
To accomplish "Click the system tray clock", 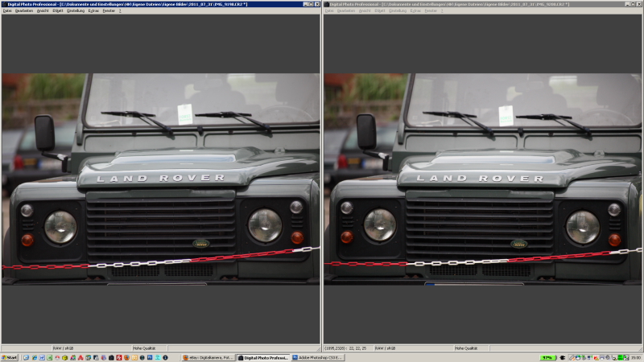I will pyautogui.click(x=636, y=357).
